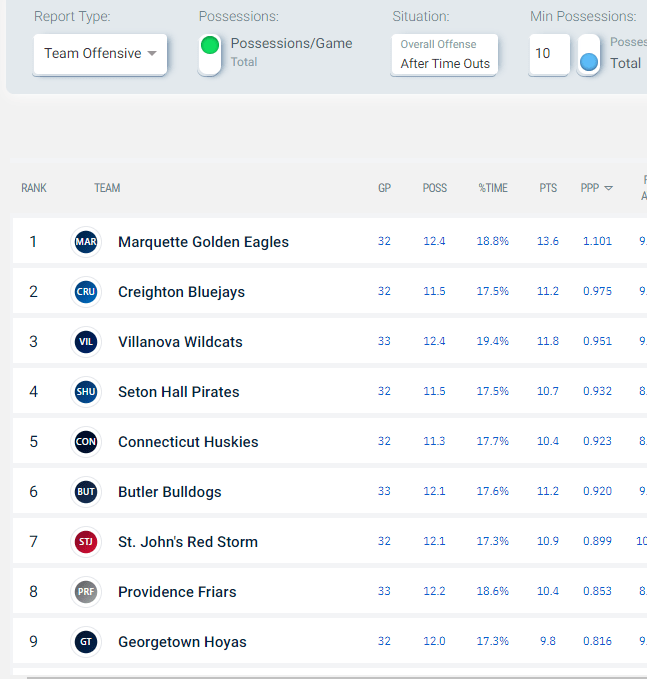Click the Georgetown Hoyas GT logo

(x=86, y=642)
